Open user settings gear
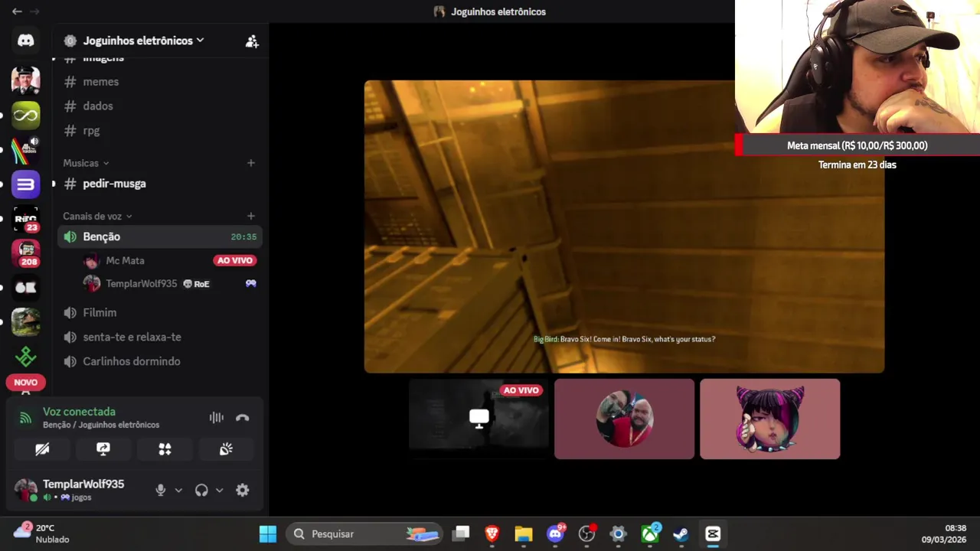The width and height of the screenshot is (980, 551). (243, 491)
